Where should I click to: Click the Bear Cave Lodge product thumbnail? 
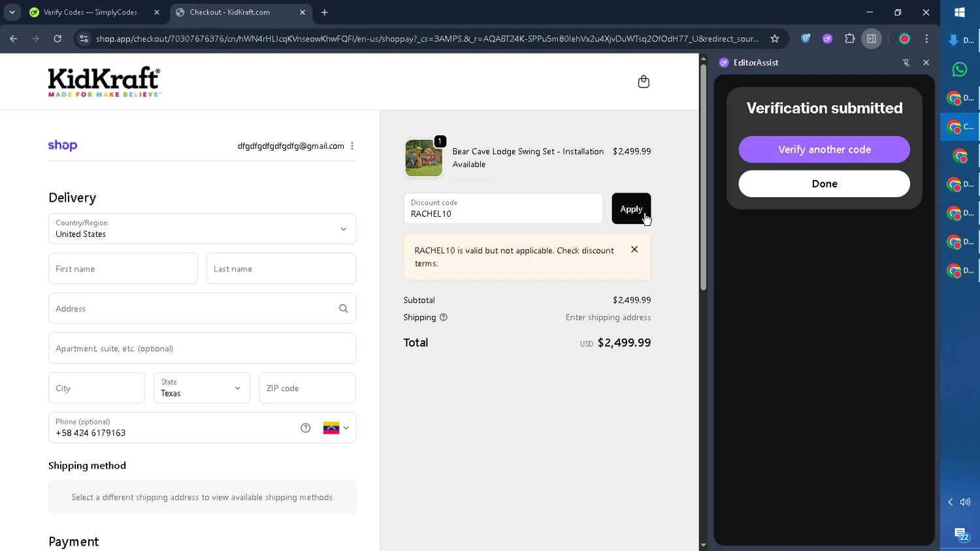click(423, 158)
